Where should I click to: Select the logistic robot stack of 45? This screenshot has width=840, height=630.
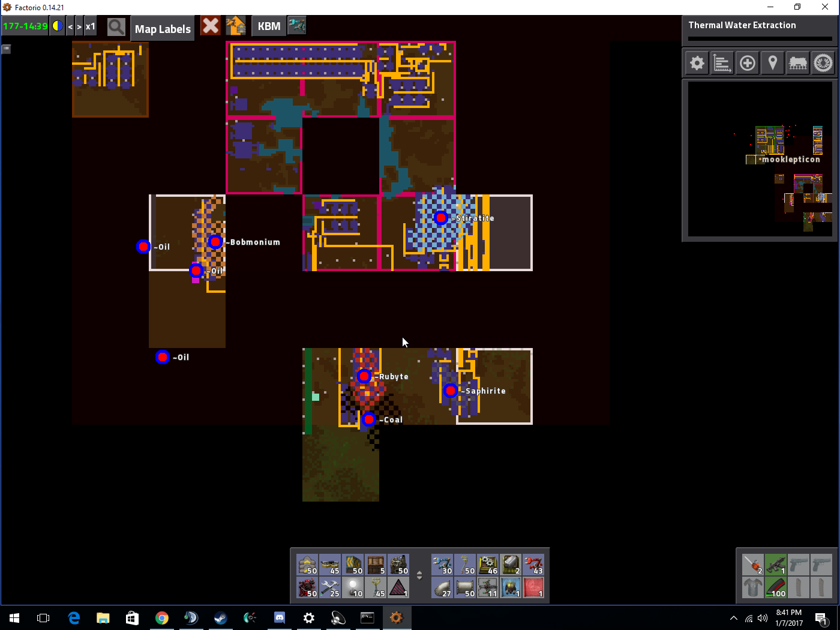[330, 565]
